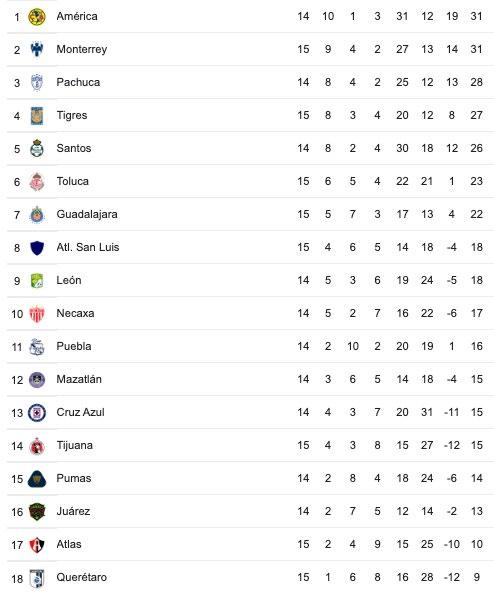Open the Toluca team page link
This screenshot has width=494, height=597.
(72, 181)
